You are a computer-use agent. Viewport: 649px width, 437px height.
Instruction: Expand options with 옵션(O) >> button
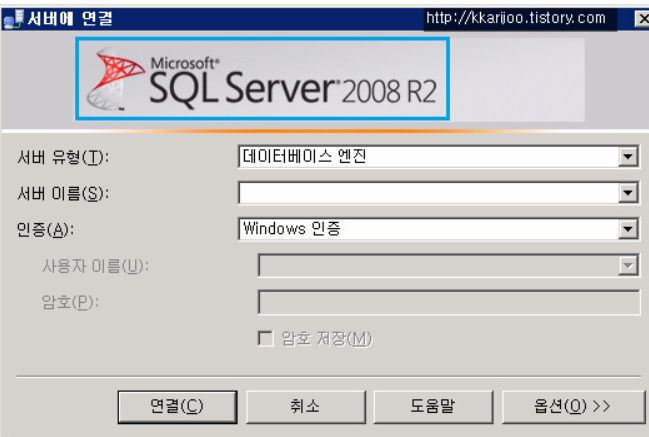(x=573, y=407)
